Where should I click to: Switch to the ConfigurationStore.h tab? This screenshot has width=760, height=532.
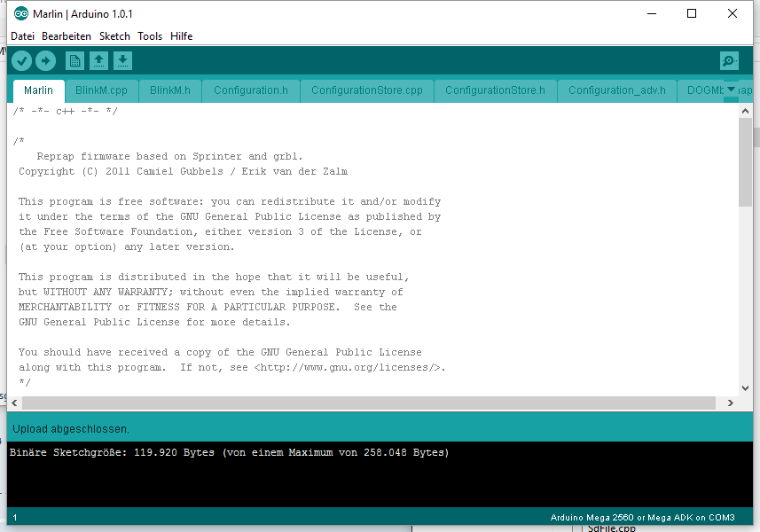click(x=495, y=90)
